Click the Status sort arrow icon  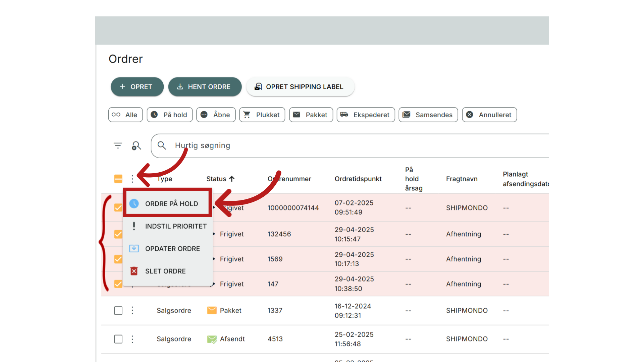(231, 179)
